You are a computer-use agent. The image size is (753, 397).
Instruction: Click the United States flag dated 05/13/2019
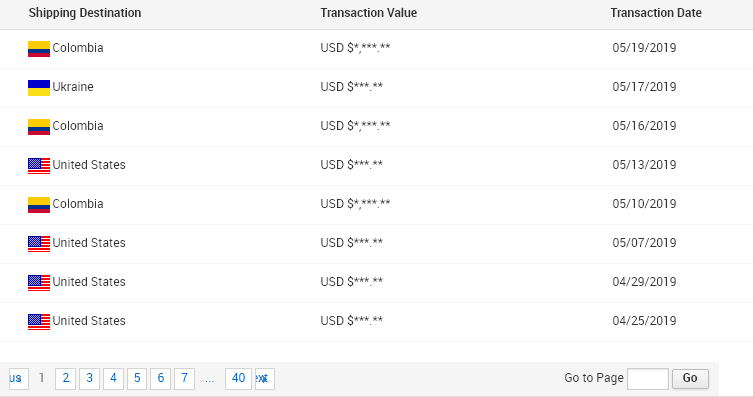(x=39, y=166)
